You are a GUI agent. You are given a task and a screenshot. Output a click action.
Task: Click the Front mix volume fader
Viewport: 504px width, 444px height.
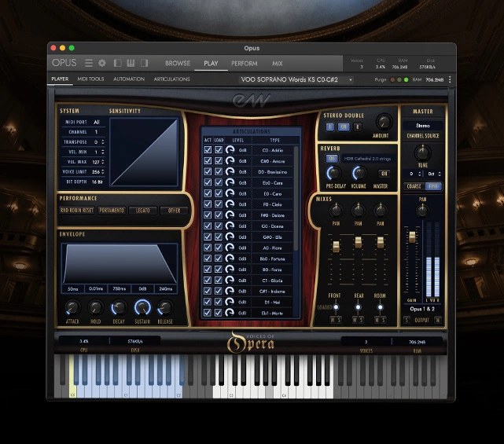pyautogui.click(x=336, y=247)
